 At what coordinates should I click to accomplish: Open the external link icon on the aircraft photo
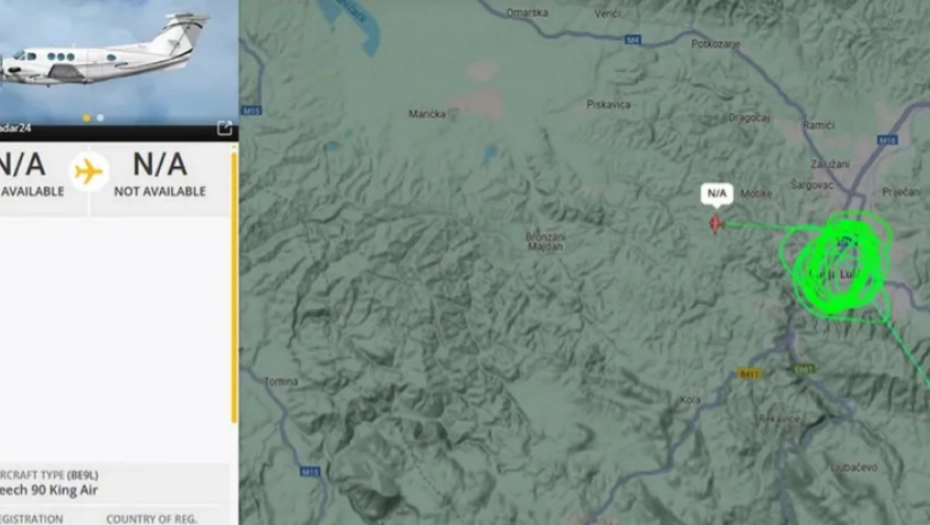point(224,128)
